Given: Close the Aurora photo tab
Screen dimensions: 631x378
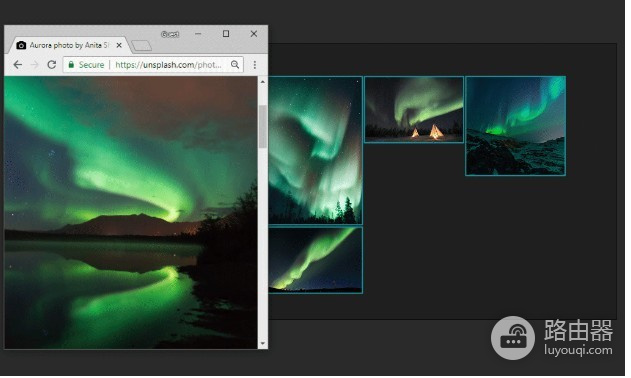Looking at the screenshot, I should click(119, 45).
